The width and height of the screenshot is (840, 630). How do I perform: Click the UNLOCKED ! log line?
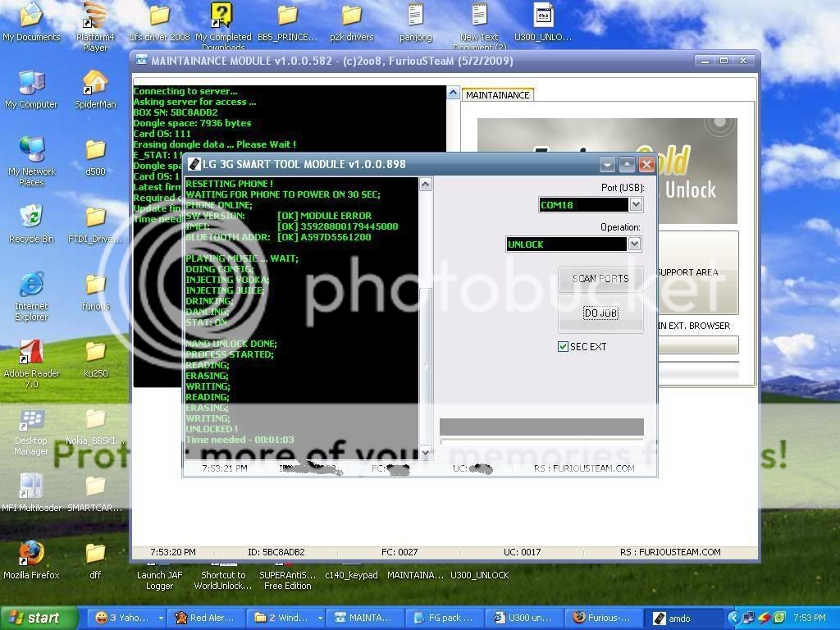pos(212,428)
